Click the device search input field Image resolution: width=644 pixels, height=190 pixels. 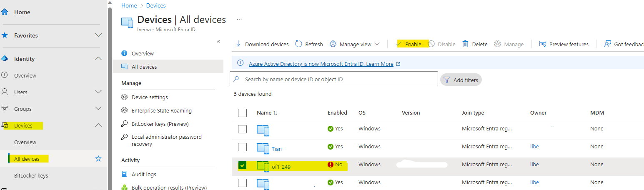click(x=334, y=79)
